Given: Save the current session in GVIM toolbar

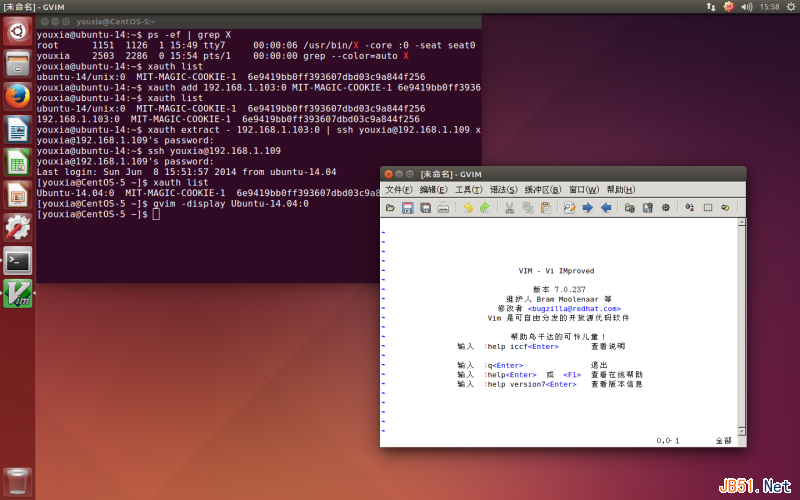Looking at the screenshot, I should [647, 208].
